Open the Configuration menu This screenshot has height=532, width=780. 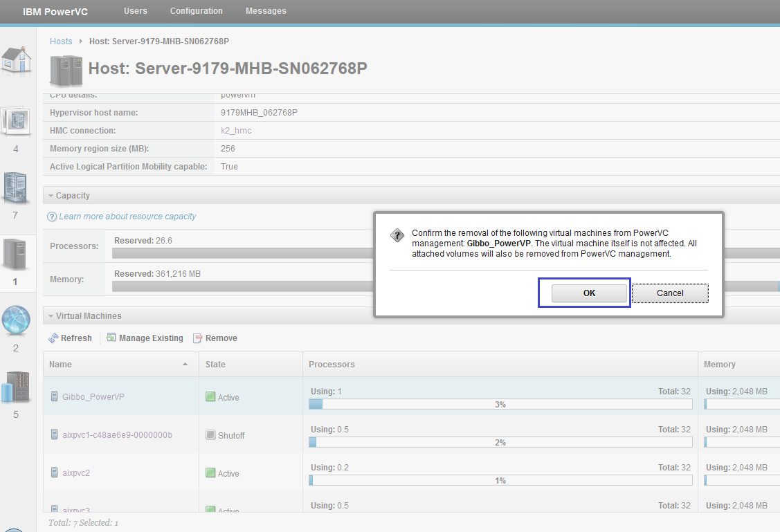[197, 11]
